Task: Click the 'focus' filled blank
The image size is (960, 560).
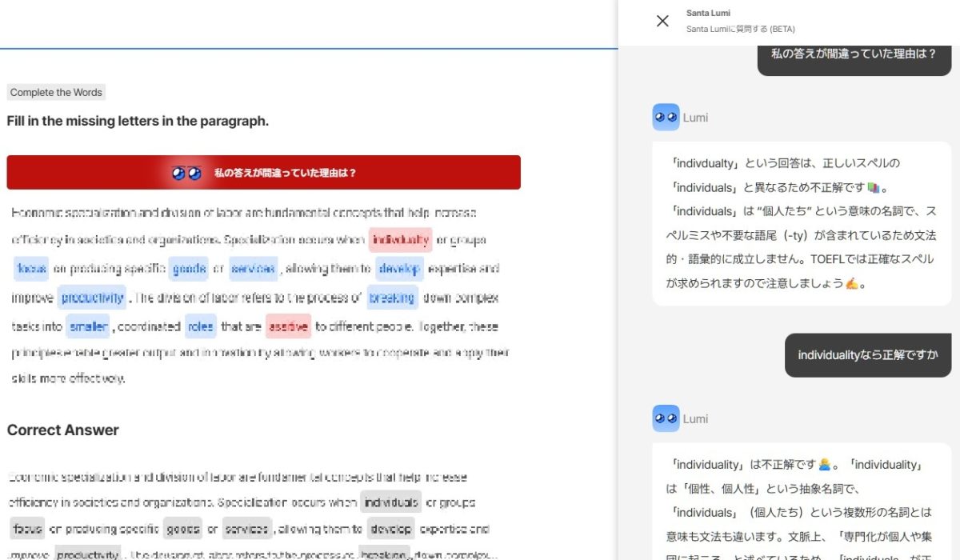Action: [x=30, y=268]
